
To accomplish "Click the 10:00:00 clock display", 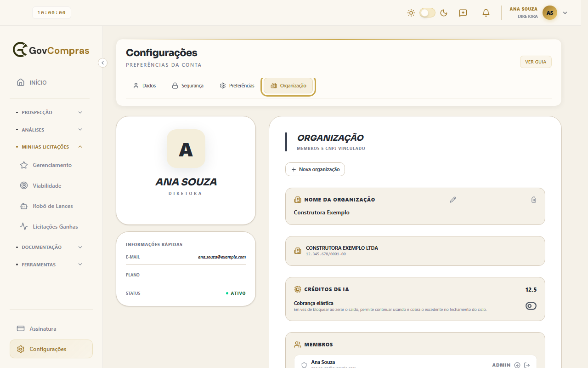I will pos(51,13).
